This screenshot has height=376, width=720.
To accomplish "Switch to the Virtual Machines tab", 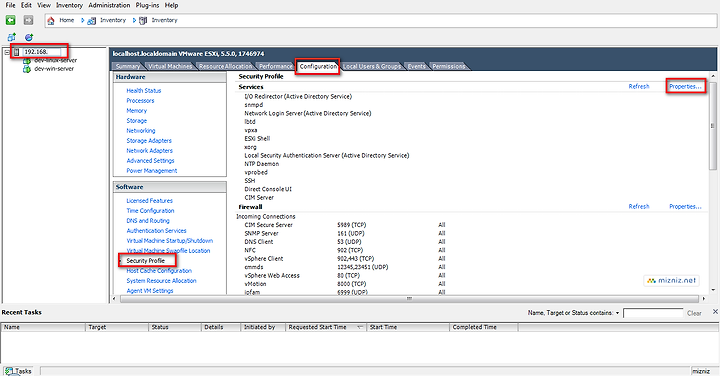I will pos(170,67).
